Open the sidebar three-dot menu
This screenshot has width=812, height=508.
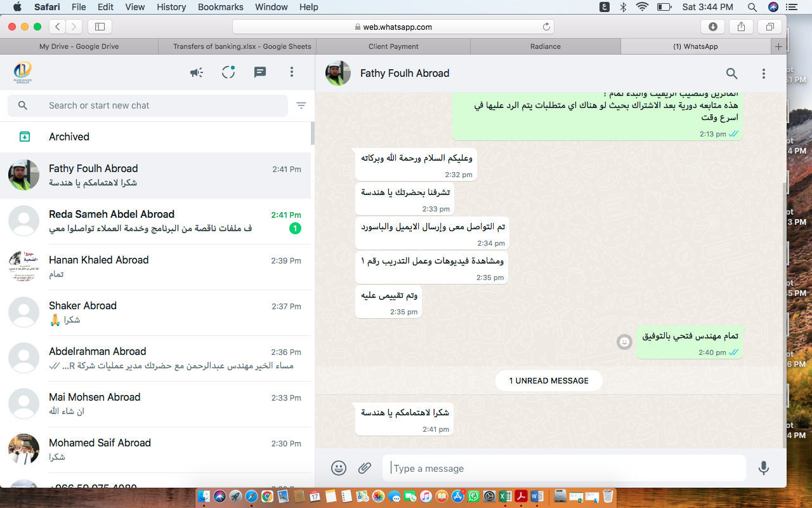[292, 72]
